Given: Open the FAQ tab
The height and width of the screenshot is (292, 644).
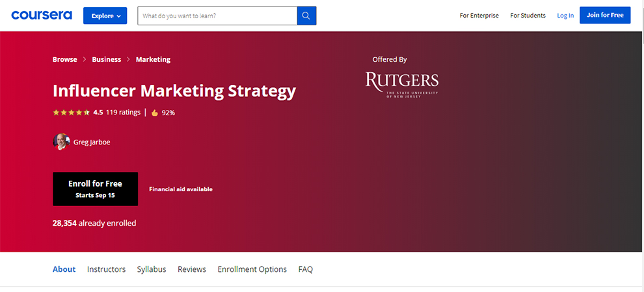Looking at the screenshot, I should click(306, 269).
